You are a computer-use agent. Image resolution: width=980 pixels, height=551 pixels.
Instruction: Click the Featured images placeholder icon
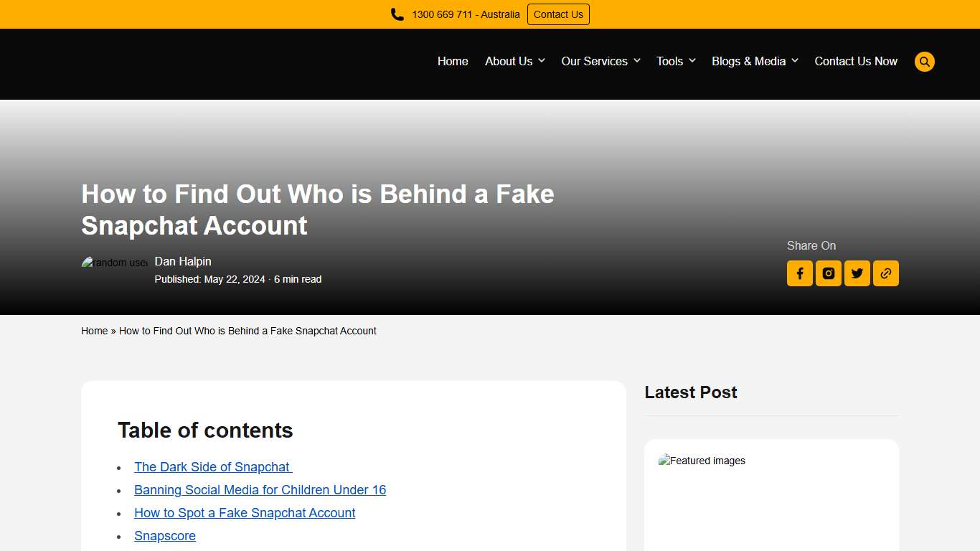(x=665, y=460)
